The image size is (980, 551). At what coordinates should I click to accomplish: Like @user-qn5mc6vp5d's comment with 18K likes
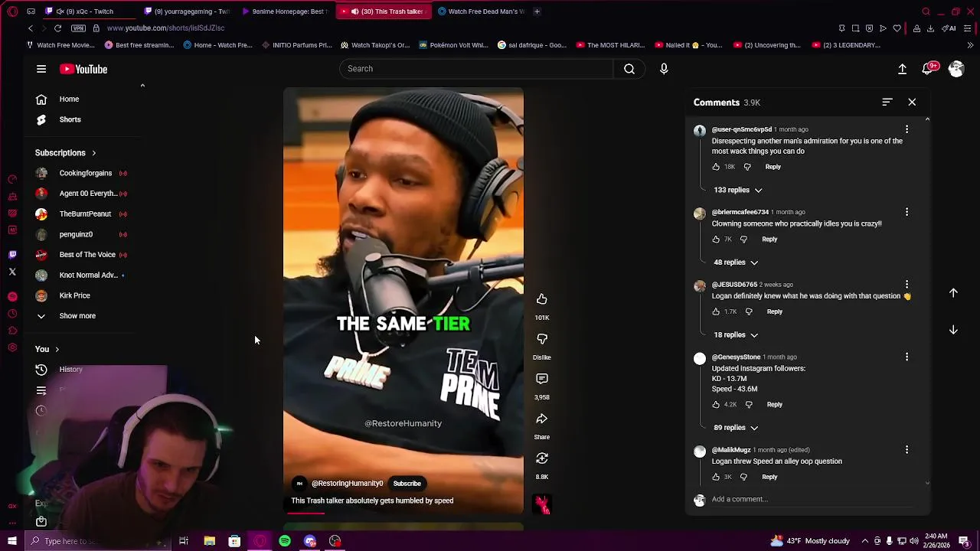click(x=716, y=167)
